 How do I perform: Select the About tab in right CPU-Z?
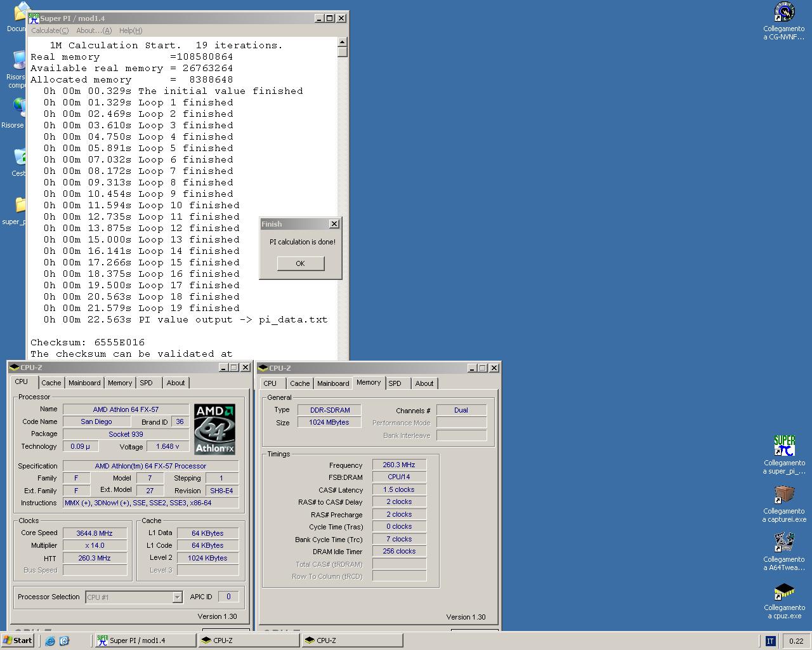click(x=424, y=383)
